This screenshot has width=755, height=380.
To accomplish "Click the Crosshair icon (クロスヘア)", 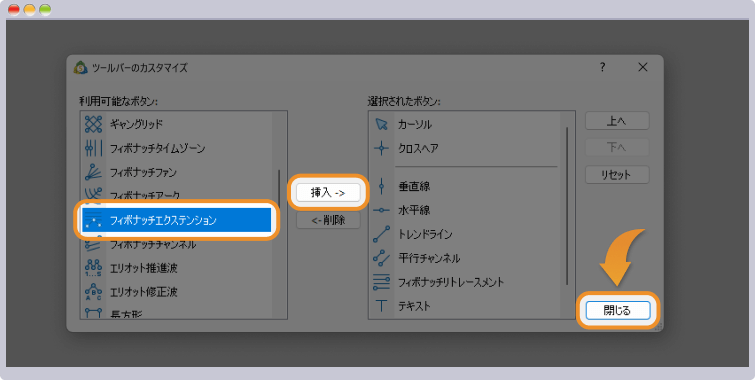I will [381, 148].
